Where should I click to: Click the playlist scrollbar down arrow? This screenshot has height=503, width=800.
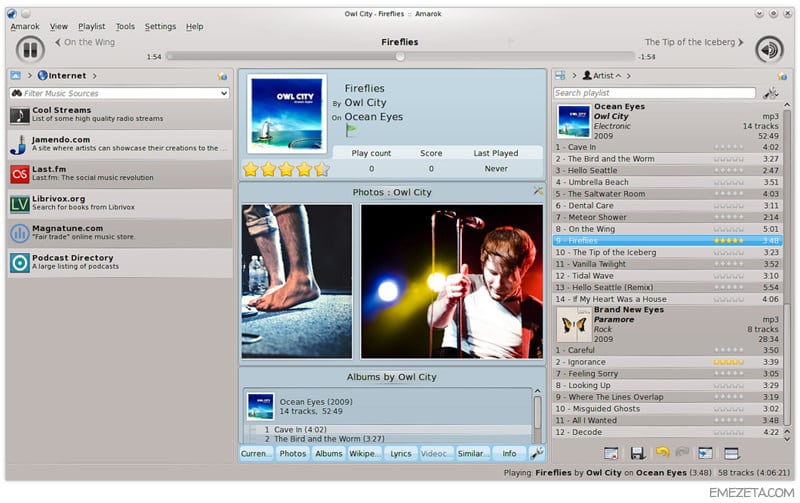click(x=787, y=439)
